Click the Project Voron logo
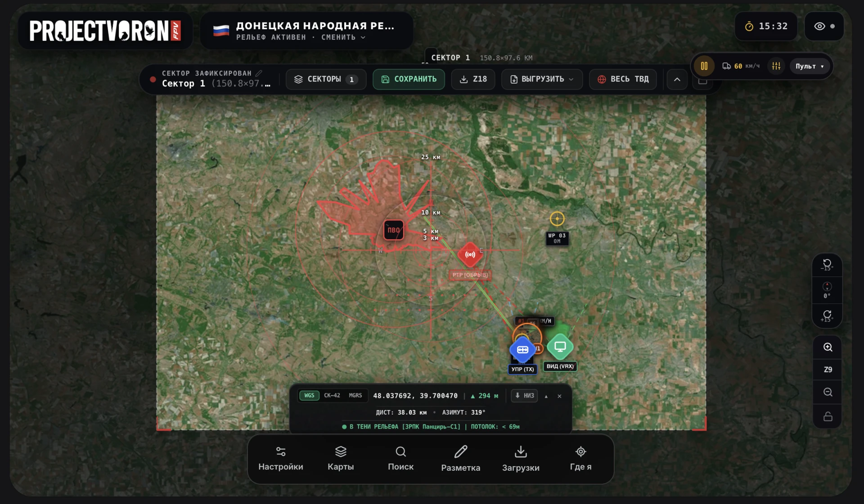 (x=105, y=31)
